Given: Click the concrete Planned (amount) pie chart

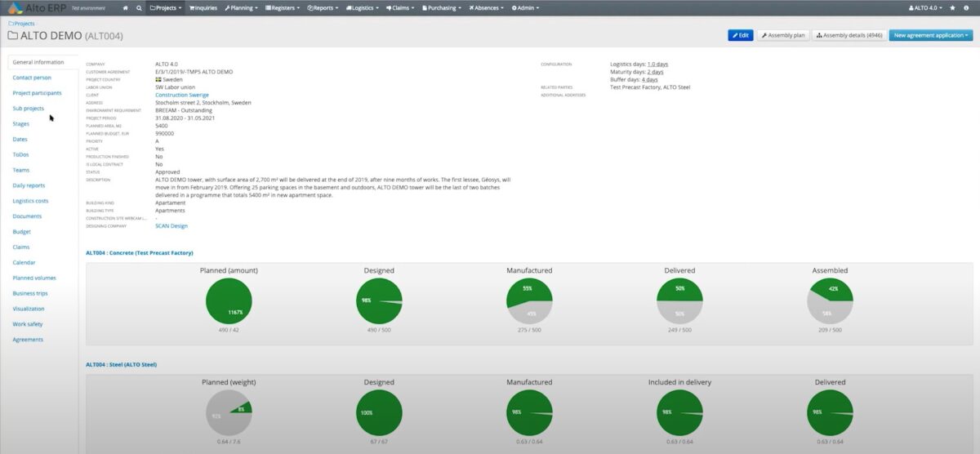Looking at the screenshot, I should [229, 300].
